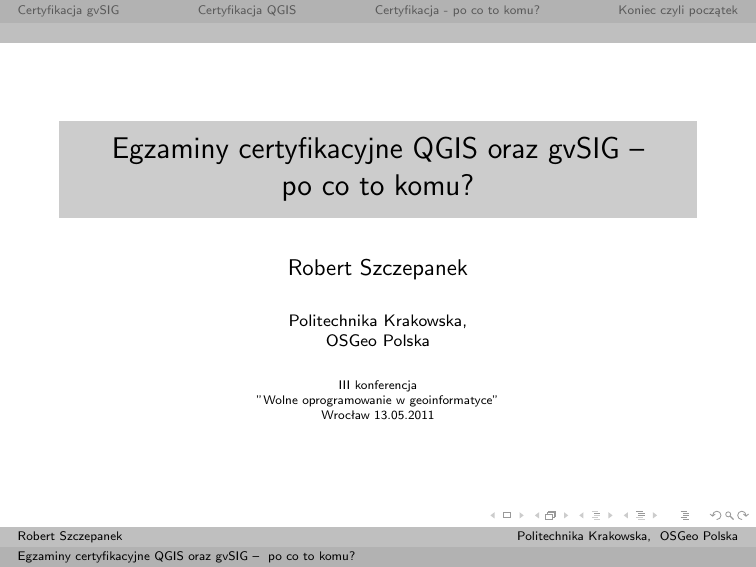Click the section navigation lines icon
The image size is (756, 567).
tap(640, 516)
